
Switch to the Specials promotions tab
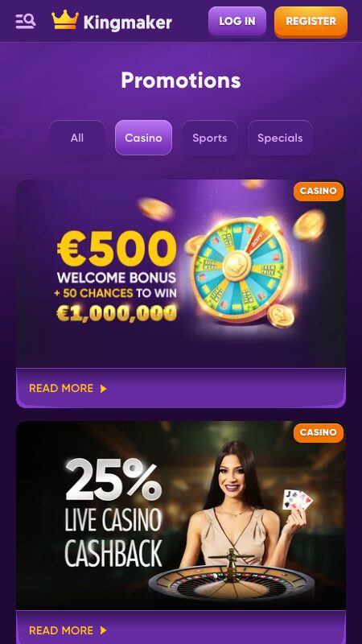[x=280, y=138]
